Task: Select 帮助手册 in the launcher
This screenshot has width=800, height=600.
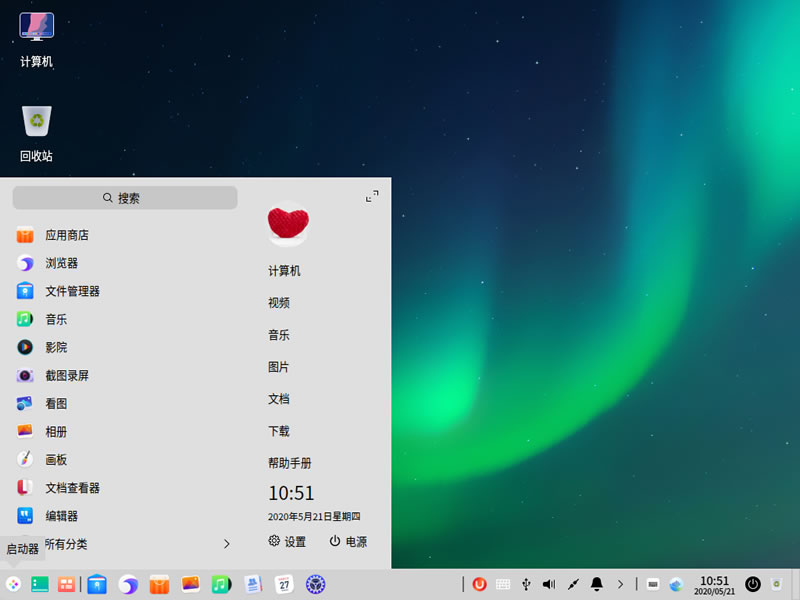Action: point(289,463)
